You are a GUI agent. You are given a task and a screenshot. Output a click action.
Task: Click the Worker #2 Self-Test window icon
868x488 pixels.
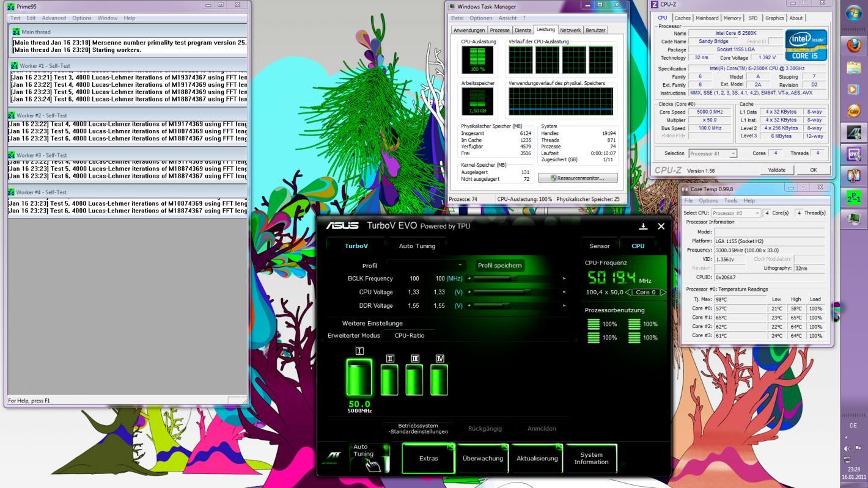pyautogui.click(x=12, y=115)
